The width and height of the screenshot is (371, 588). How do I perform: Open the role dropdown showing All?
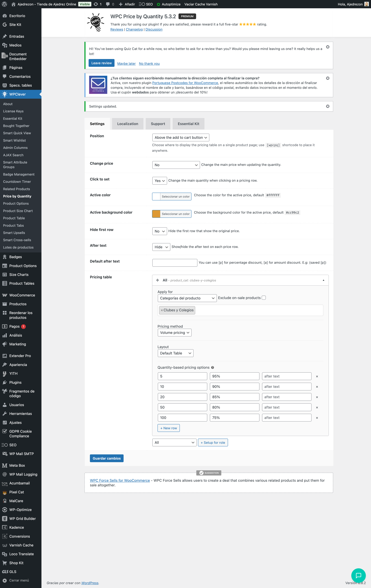coord(174,442)
